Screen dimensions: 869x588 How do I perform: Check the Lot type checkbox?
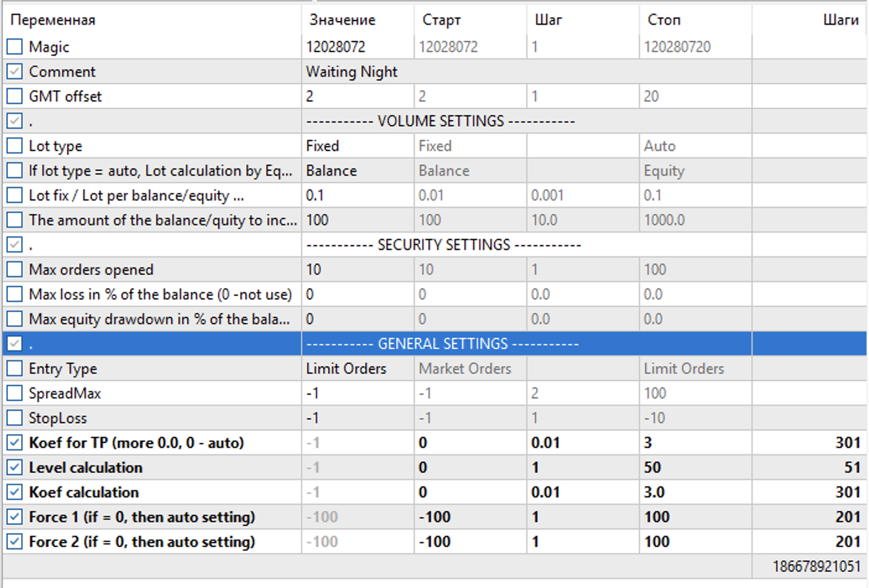(x=15, y=145)
